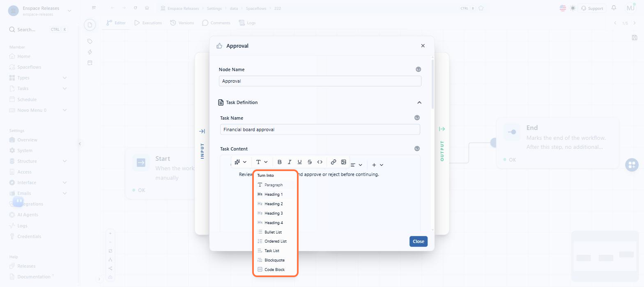Favorite the page with star icon
Image resolution: width=644 pixels, height=287 pixels.
click(481, 8)
